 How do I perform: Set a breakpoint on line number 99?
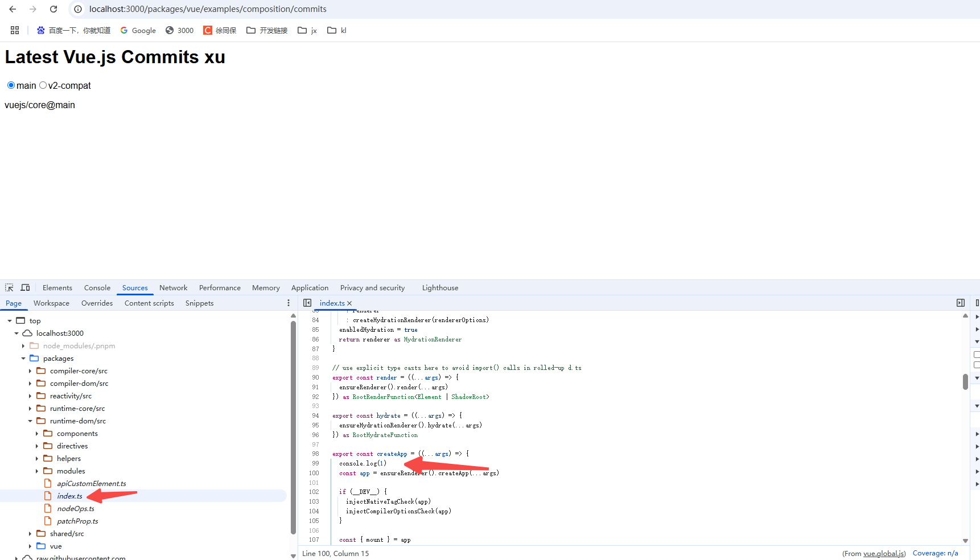pyautogui.click(x=314, y=463)
